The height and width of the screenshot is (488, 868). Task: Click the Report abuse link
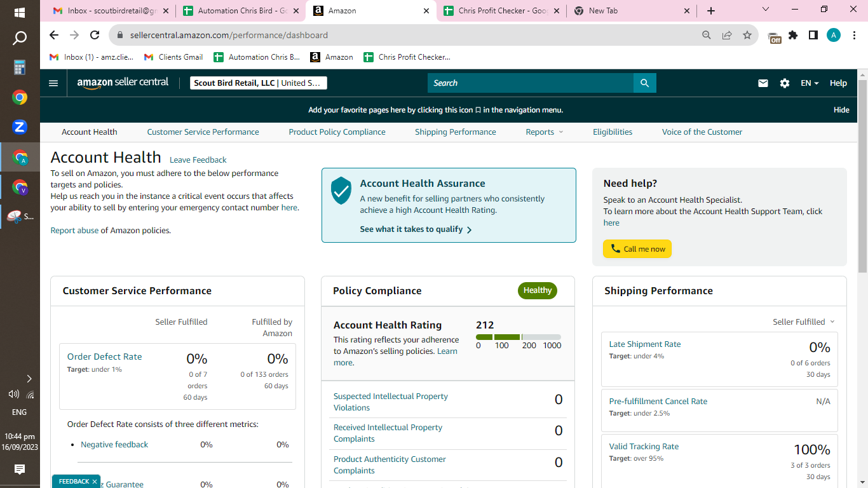[x=75, y=231]
